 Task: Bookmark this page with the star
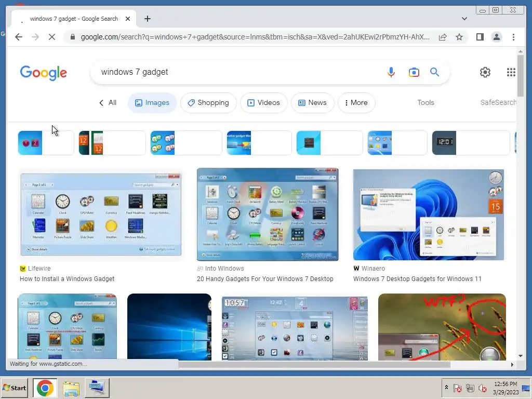coord(459,37)
